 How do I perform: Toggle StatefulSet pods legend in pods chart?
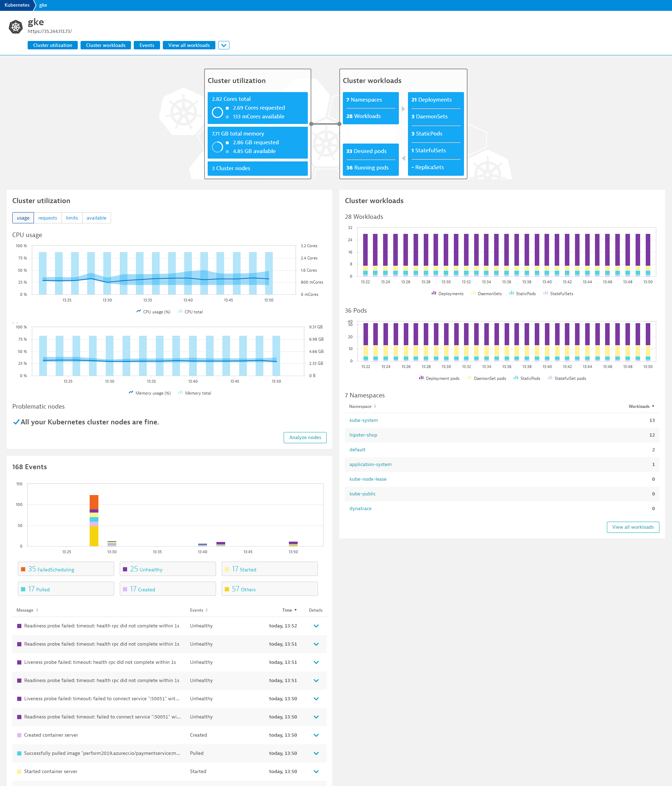[567, 378]
